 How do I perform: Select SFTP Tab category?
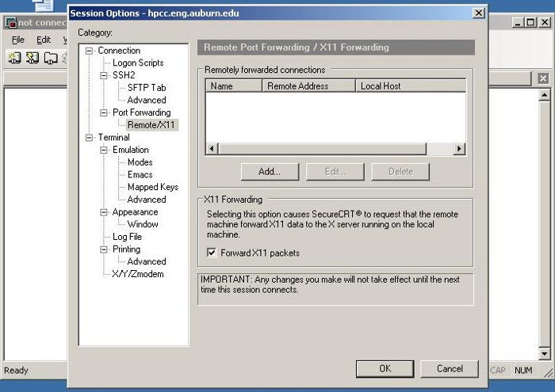(x=147, y=88)
